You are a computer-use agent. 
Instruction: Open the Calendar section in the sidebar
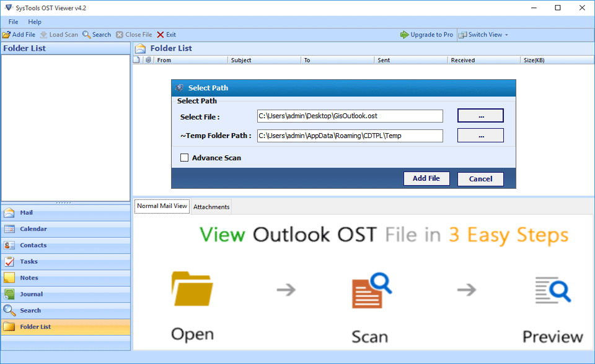[66, 229]
